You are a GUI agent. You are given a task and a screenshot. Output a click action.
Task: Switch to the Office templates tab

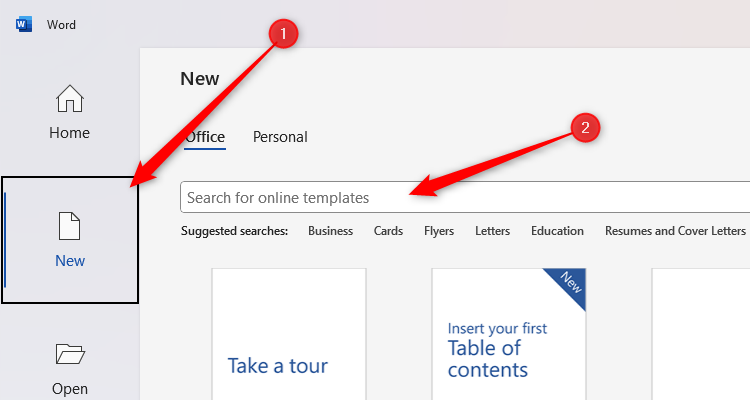click(x=204, y=137)
